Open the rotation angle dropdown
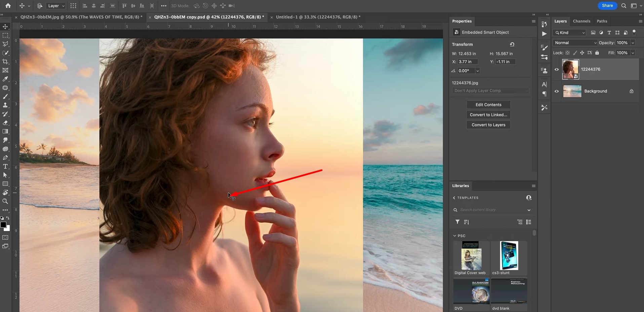The image size is (644, 312). (x=477, y=71)
